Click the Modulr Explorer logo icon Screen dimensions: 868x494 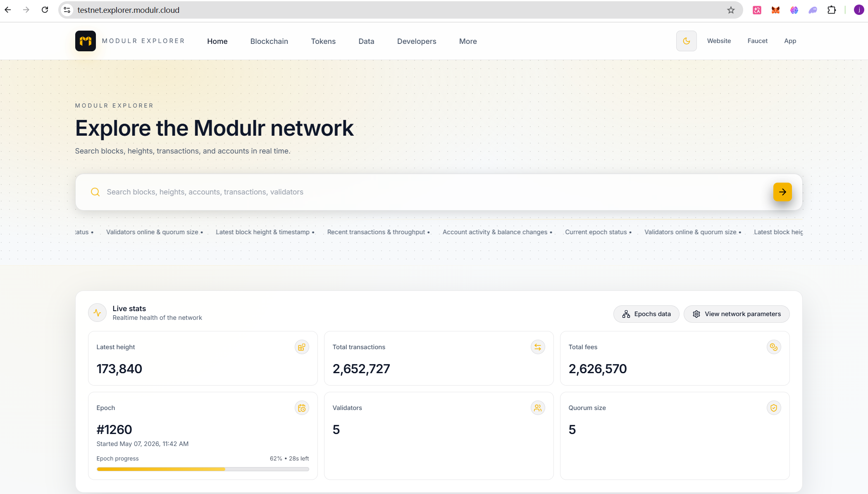click(x=86, y=41)
